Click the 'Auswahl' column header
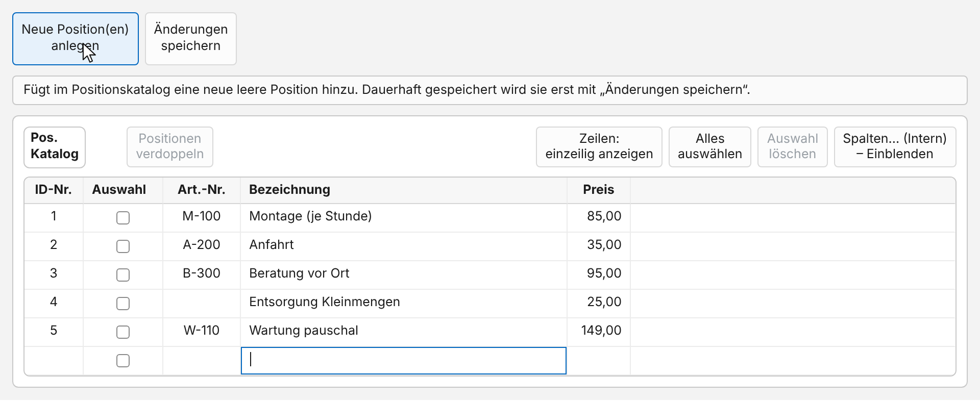Image resolution: width=980 pixels, height=401 pixels. click(x=123, y=190)
